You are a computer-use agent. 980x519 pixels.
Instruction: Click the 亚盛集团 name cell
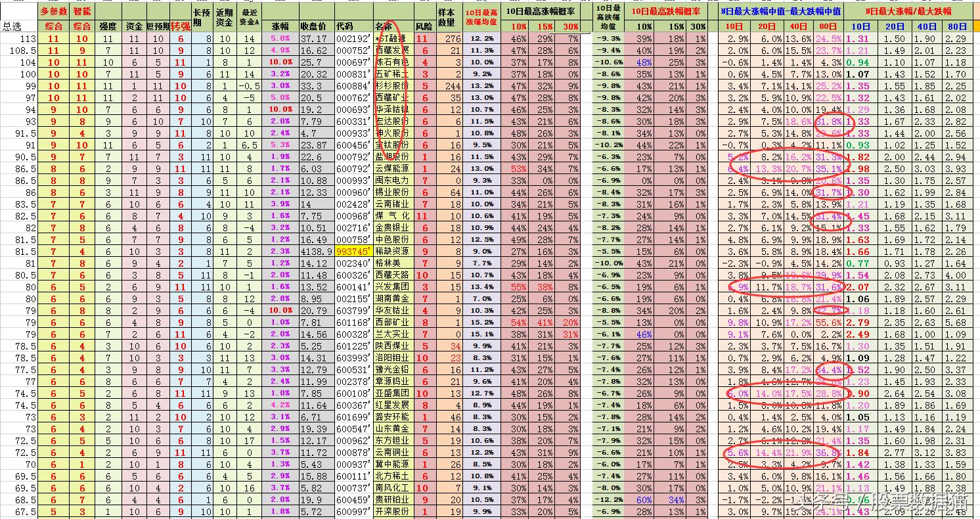coord(393,394)
